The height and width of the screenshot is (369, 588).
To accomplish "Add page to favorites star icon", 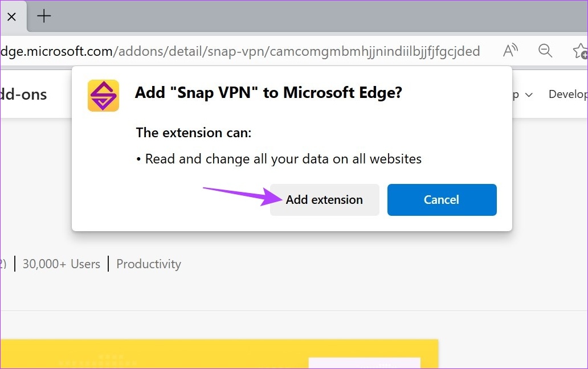I will [x=581, y=51].
